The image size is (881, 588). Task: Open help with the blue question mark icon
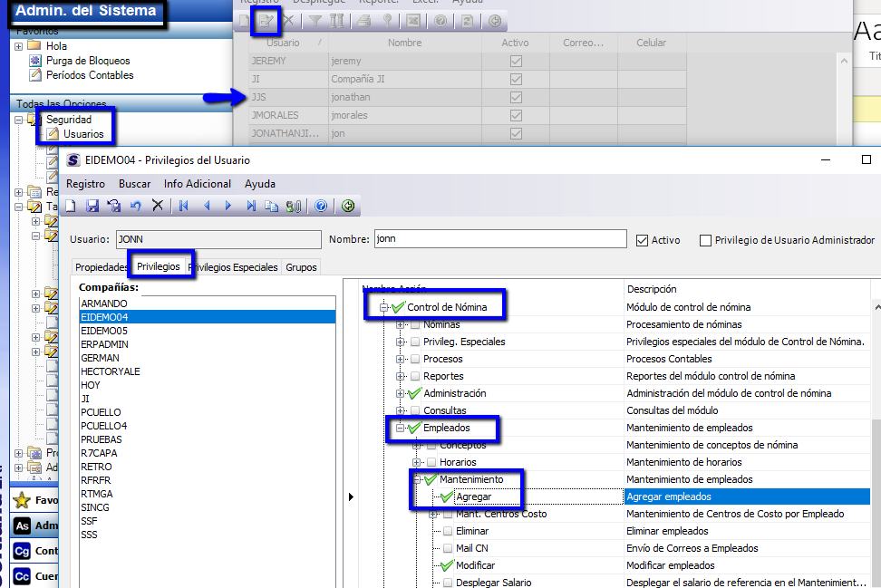tap(321, 206)
